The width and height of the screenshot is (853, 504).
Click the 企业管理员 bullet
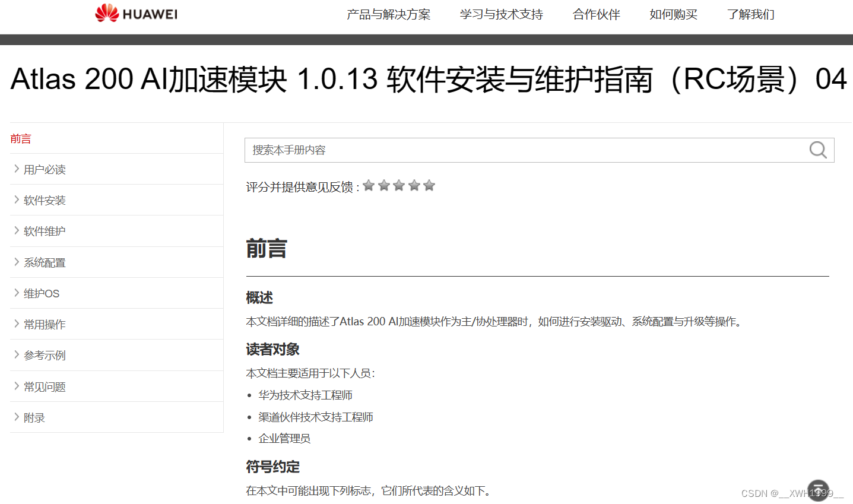point(284,439)
